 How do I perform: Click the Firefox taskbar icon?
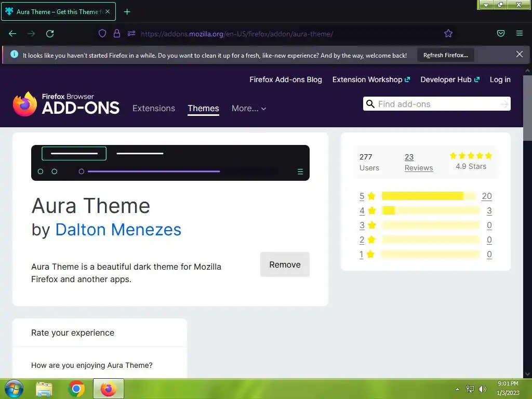[x=109, y=389]
